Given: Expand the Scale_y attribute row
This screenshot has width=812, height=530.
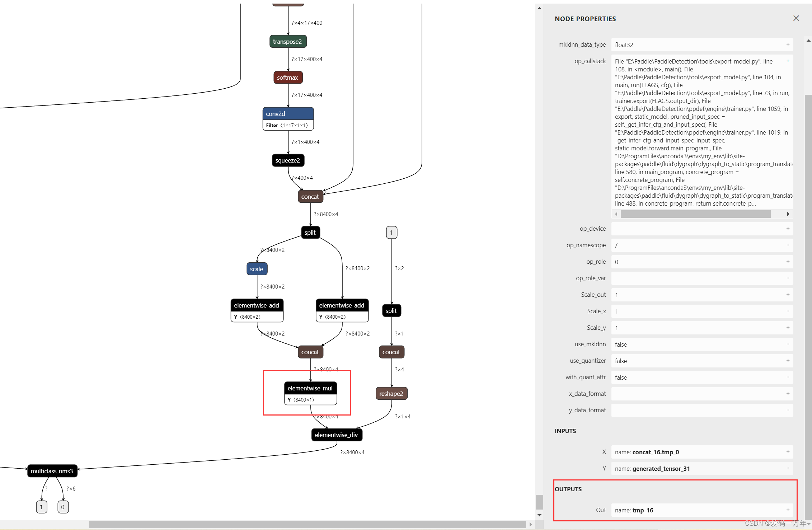Looking at the screenshot, I should click(788, 328).
